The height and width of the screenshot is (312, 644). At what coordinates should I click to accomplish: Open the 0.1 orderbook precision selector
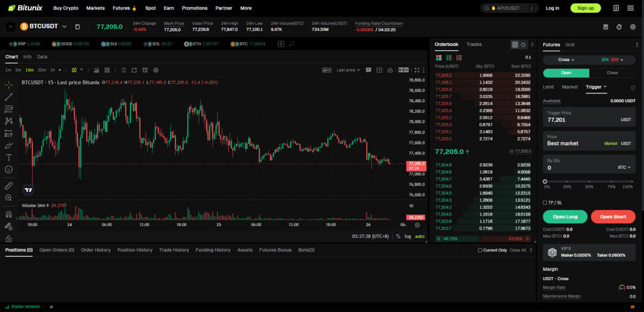528,57
